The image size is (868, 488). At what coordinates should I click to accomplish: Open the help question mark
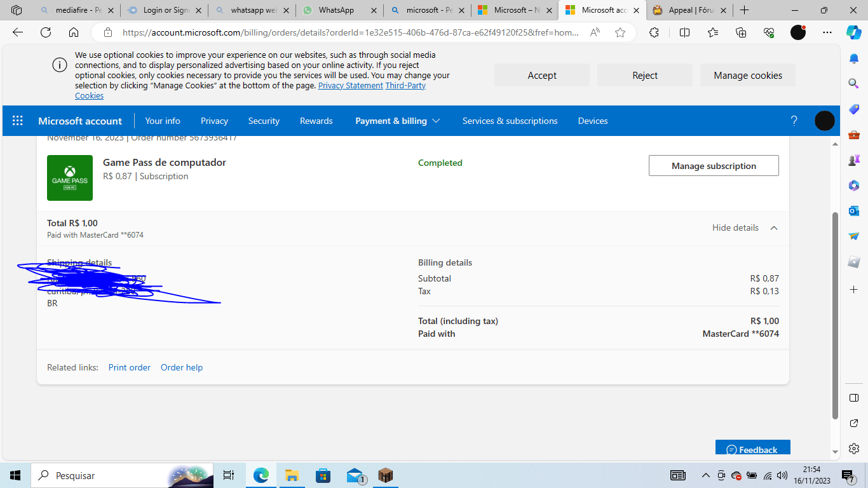pos(794,121)
